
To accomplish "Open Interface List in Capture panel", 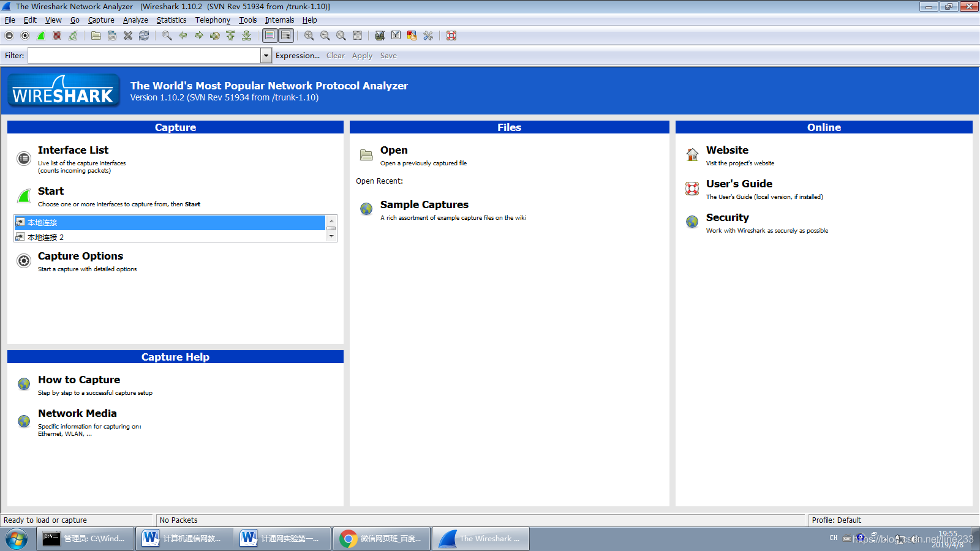I will (x=73, y=150).
